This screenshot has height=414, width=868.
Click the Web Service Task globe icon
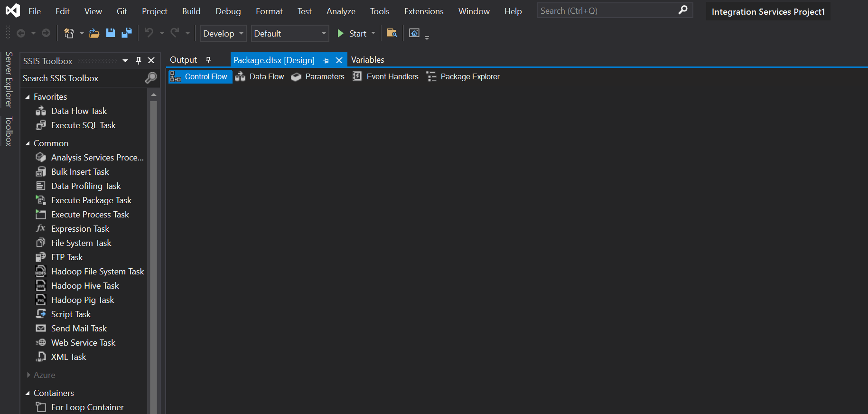(41, 343)
